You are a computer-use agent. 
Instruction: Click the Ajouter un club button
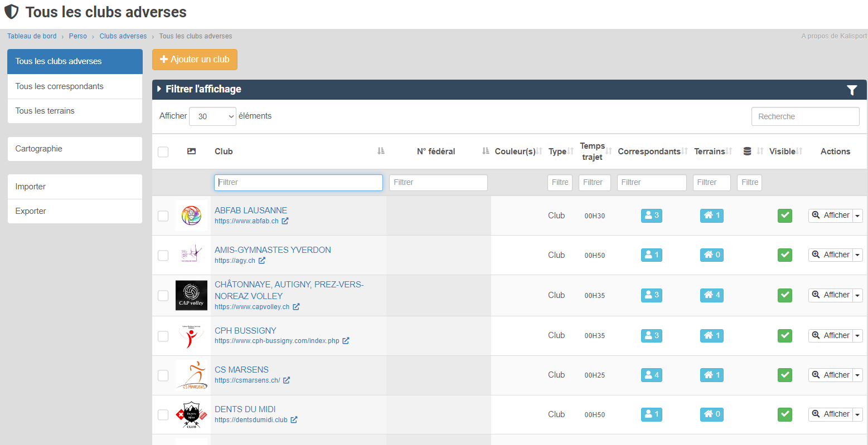195,60
